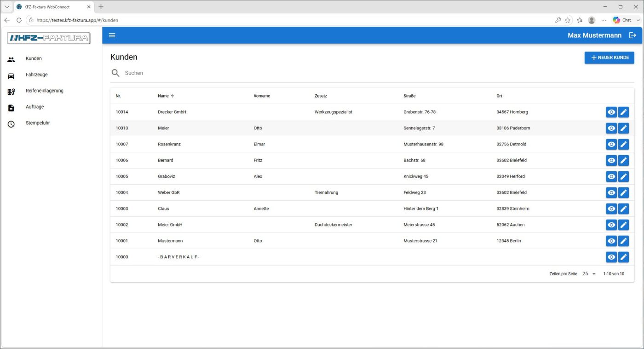644x349 pixels.
Task: Click the cell Tiernahrung
Action: pos(326,192)
